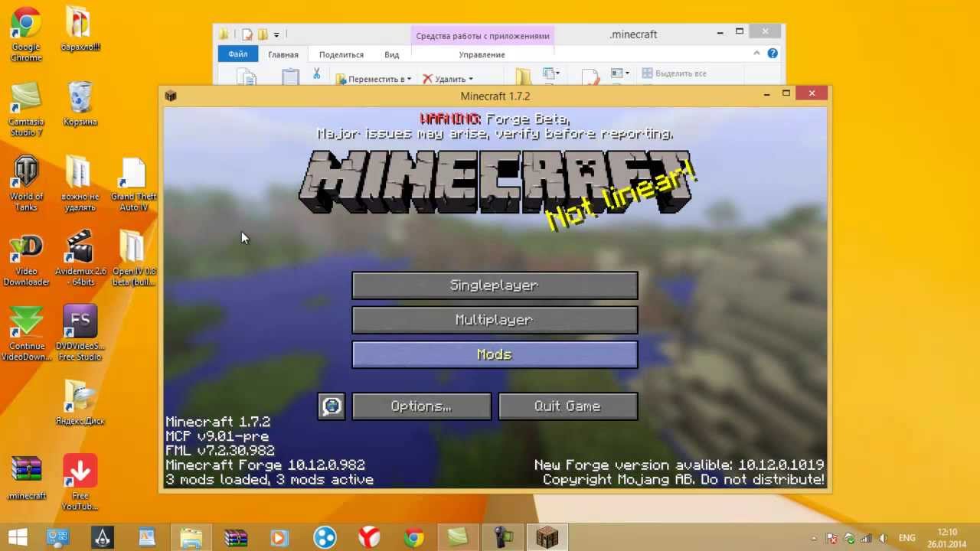Click Assassin's Creed taskbar icon
This screenshot has height=551, width=980.
click(x=102, y=537)
